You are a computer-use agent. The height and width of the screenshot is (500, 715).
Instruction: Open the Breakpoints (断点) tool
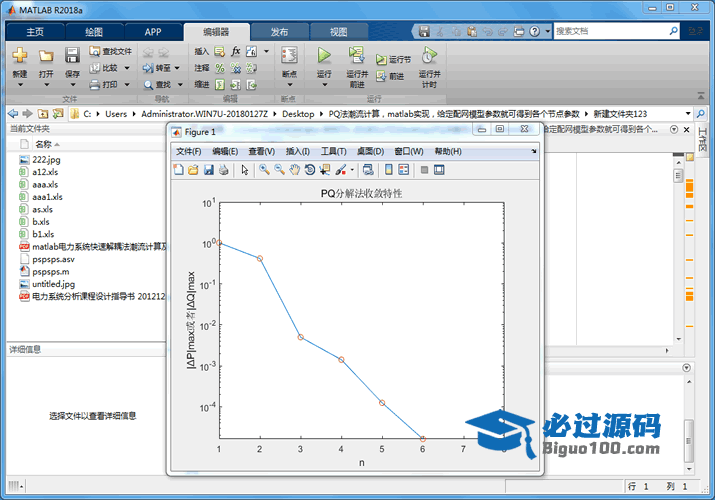tap(289, 56)
